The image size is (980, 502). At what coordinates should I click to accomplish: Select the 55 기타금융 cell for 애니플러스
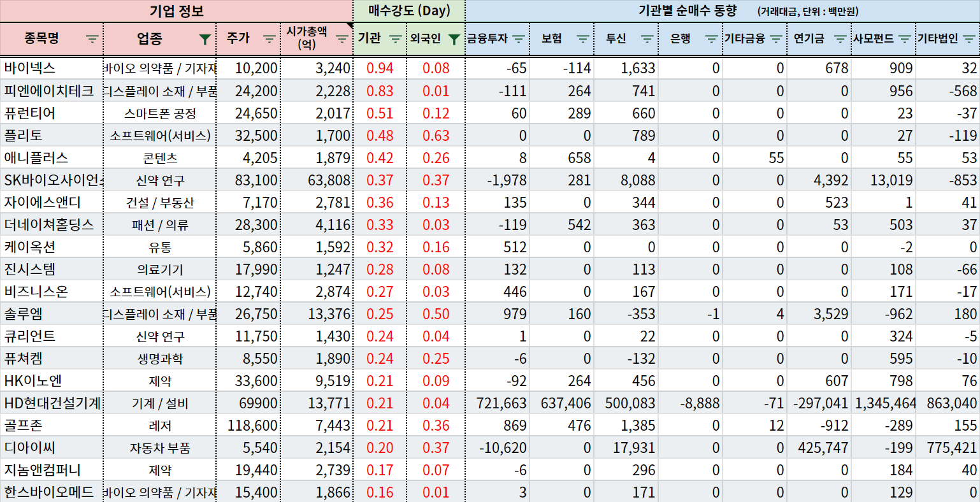point(755,157)
